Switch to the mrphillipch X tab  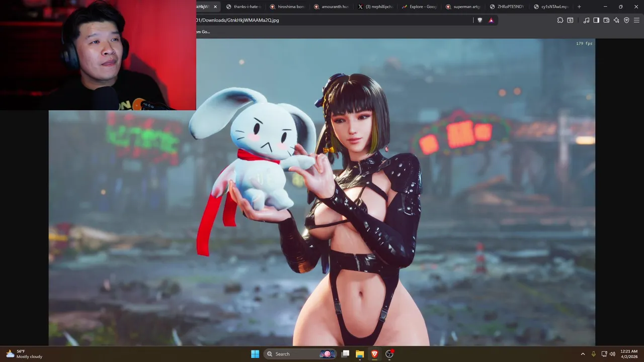[x=375, y=7]
